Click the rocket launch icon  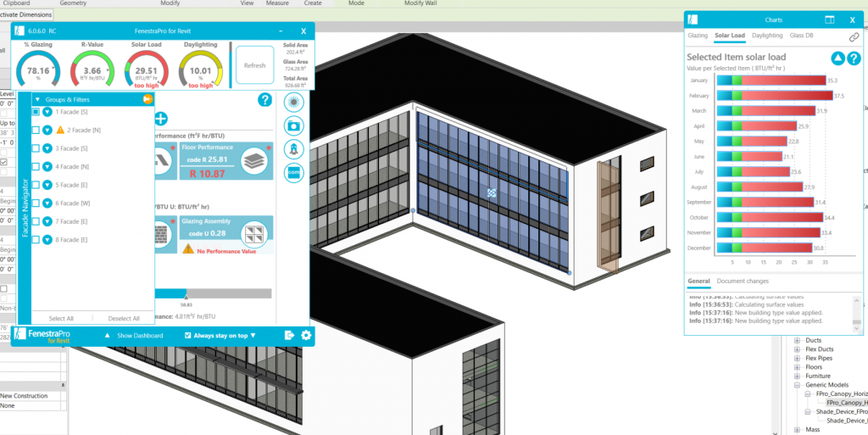click(x=294, y=149)
